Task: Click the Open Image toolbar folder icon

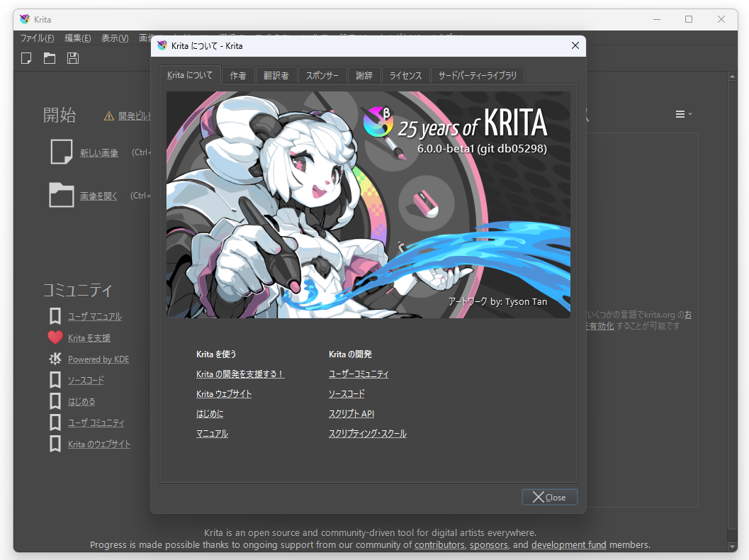Action: [50, 58]
